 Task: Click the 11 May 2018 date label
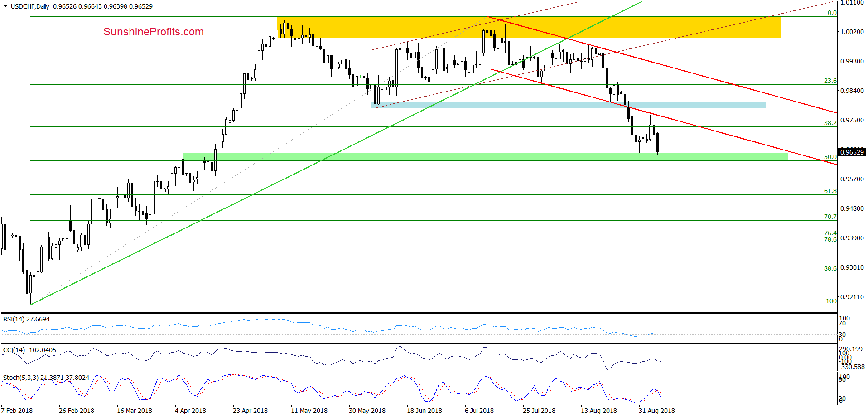pos(309,411)
